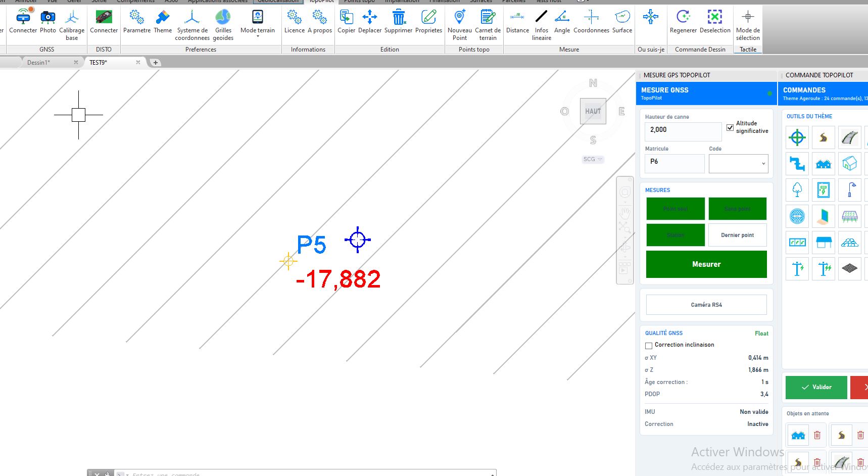Select the electrical cabinet tool
This screenshot has height=476, width=868.
click(824, 190)
